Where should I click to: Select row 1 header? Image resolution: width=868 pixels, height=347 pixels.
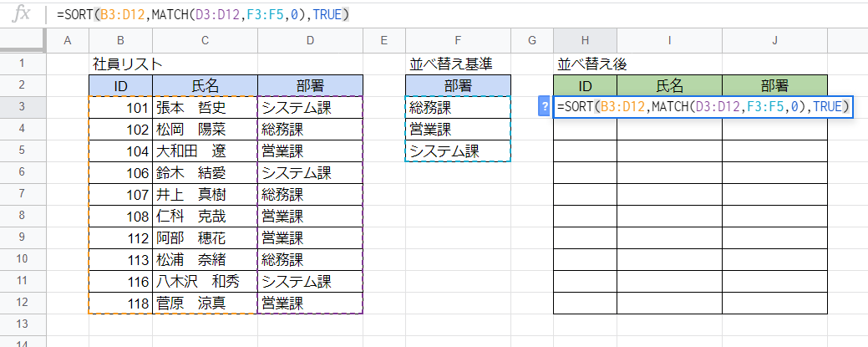tap(23, 64)
